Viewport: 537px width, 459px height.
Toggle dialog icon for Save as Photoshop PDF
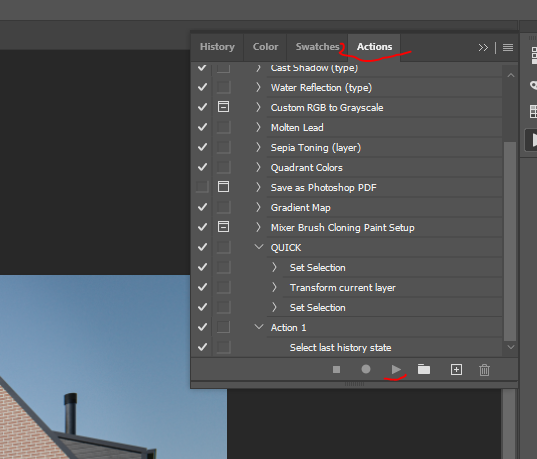pyautogui.click(x=223, y=187)
